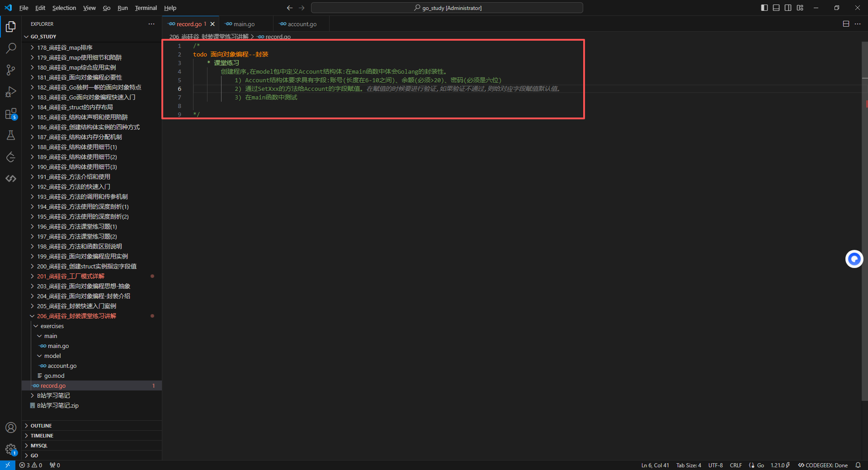Expand the GO section in sidebar
This screenshot has width=868, height=470.
(92, 456)
